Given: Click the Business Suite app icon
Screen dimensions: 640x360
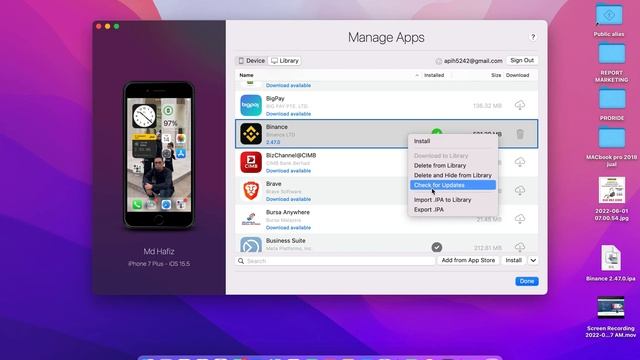Looking at the screenshot, I should pos(251,245).
